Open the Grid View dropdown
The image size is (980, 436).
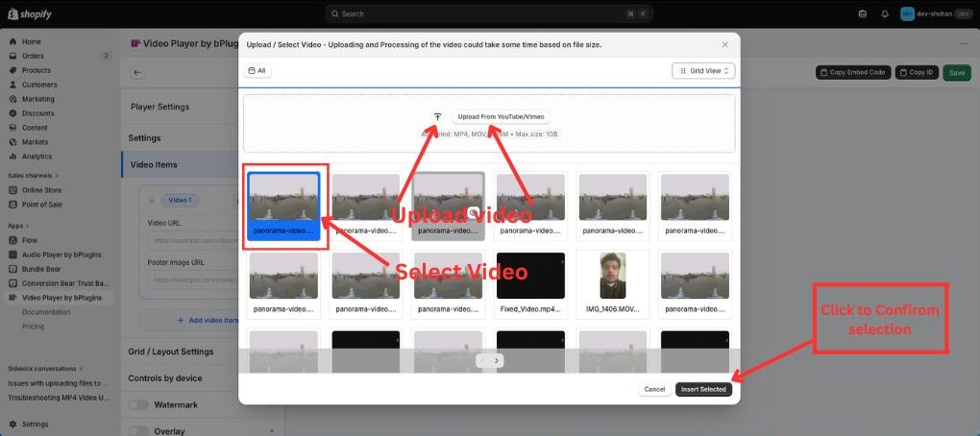click(703, 70)
